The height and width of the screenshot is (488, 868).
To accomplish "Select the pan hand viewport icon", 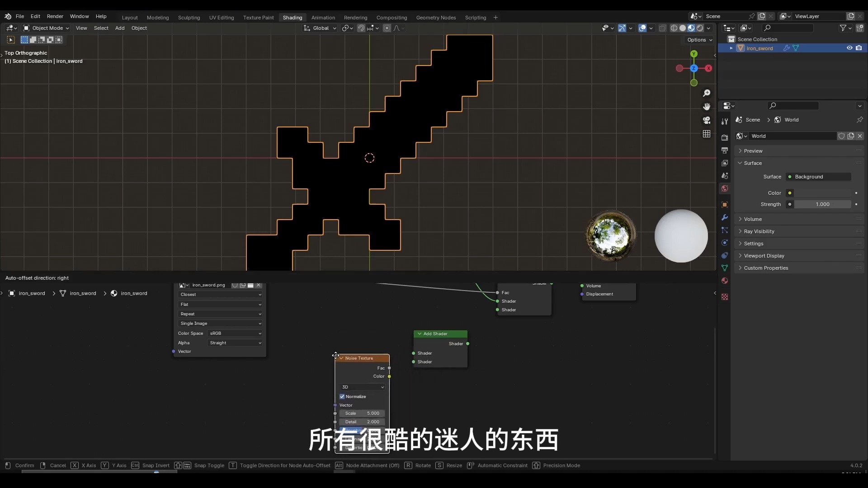I will (707, 107).
